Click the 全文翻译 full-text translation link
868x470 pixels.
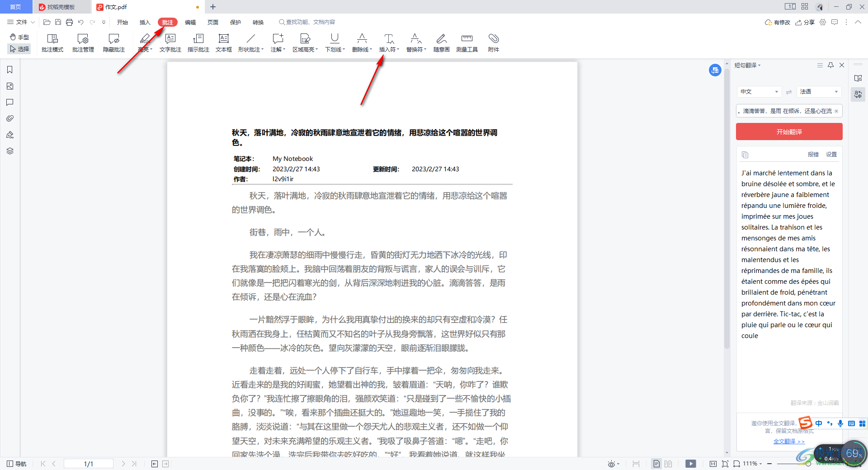(789, 442)
